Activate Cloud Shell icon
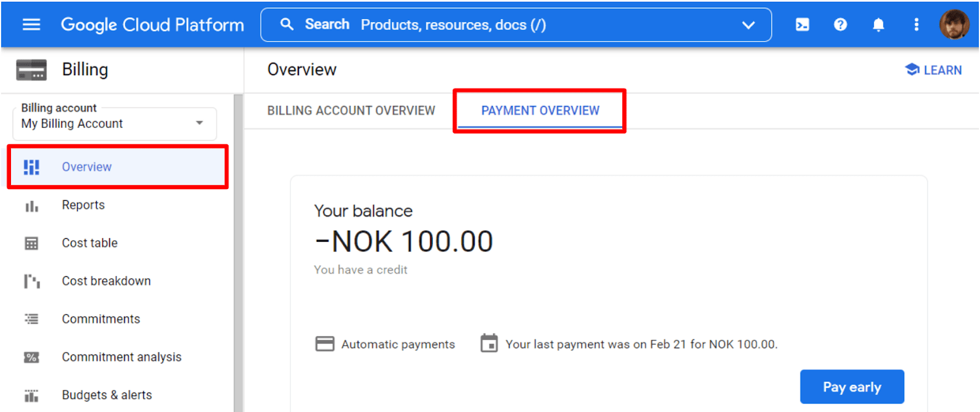This screenshot has height=412, width=980. (802, 24)
